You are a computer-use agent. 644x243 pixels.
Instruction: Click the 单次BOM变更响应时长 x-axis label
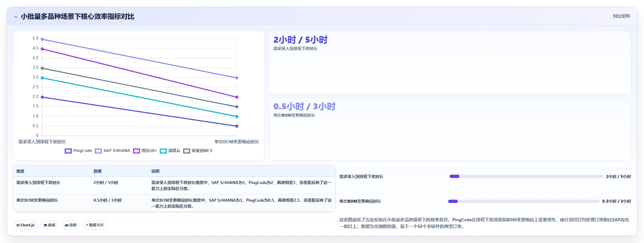pos(237,142)
